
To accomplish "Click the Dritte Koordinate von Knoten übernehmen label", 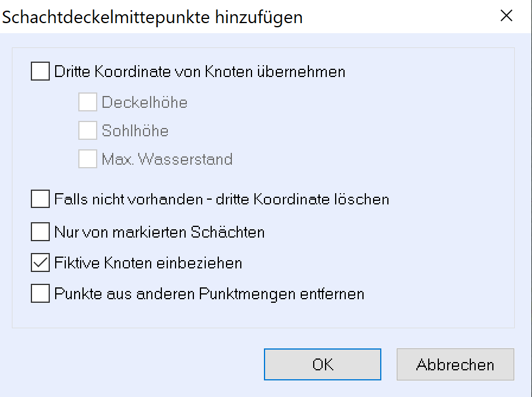I will click(x=199, y=72).
